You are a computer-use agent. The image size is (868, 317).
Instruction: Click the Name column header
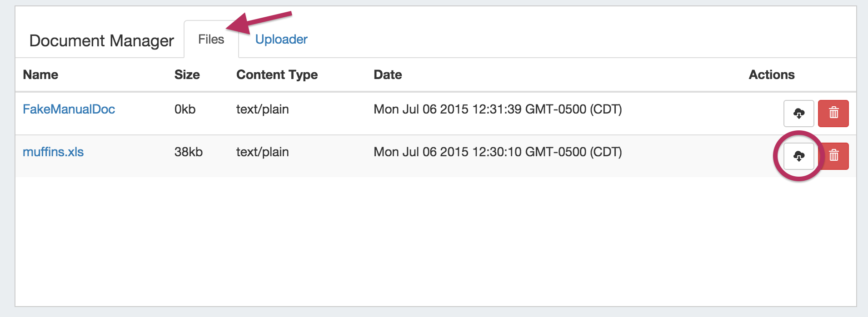point(40,74)
